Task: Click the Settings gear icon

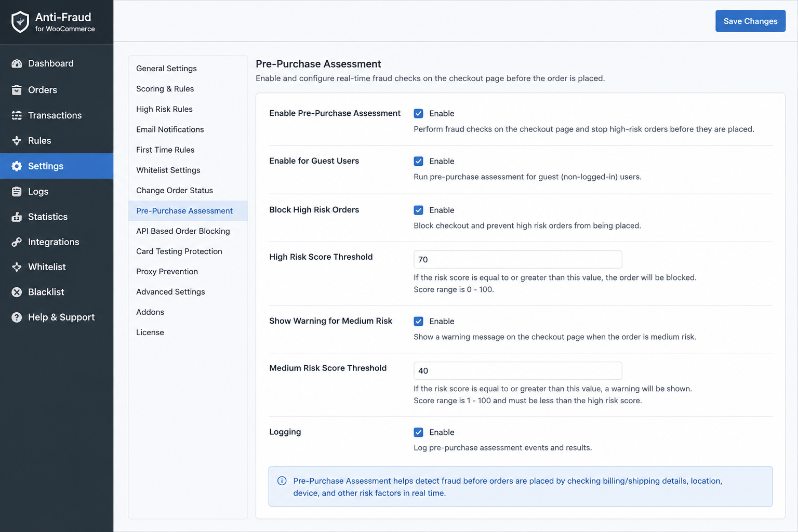Action: tap(17, 166)
